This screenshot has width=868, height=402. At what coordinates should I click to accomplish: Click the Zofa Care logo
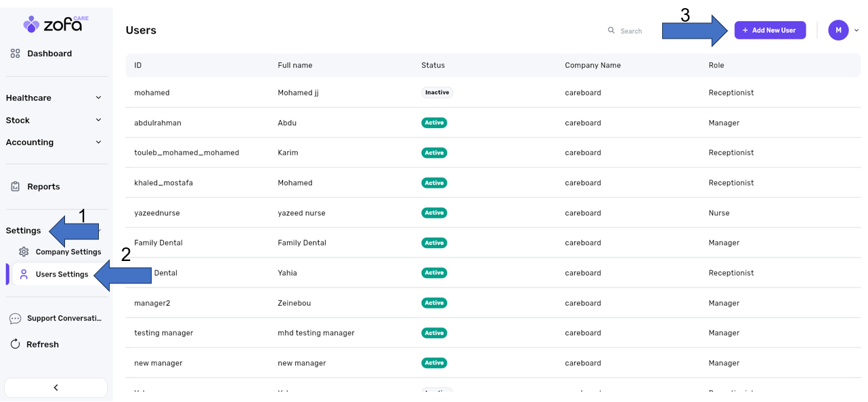click(56, 24)
